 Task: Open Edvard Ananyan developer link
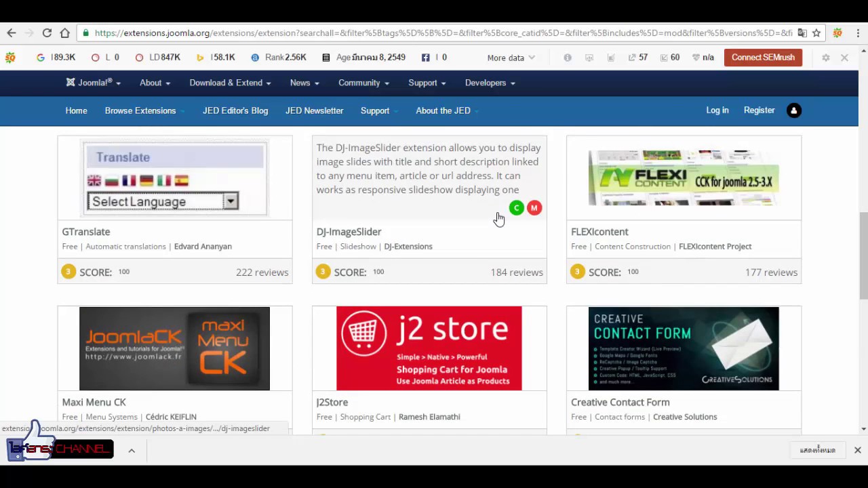203,247
